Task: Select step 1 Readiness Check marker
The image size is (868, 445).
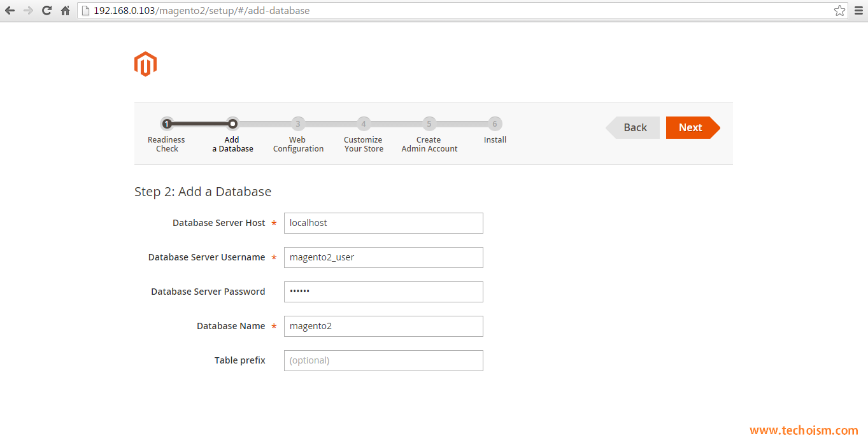Action: [167, 124]
